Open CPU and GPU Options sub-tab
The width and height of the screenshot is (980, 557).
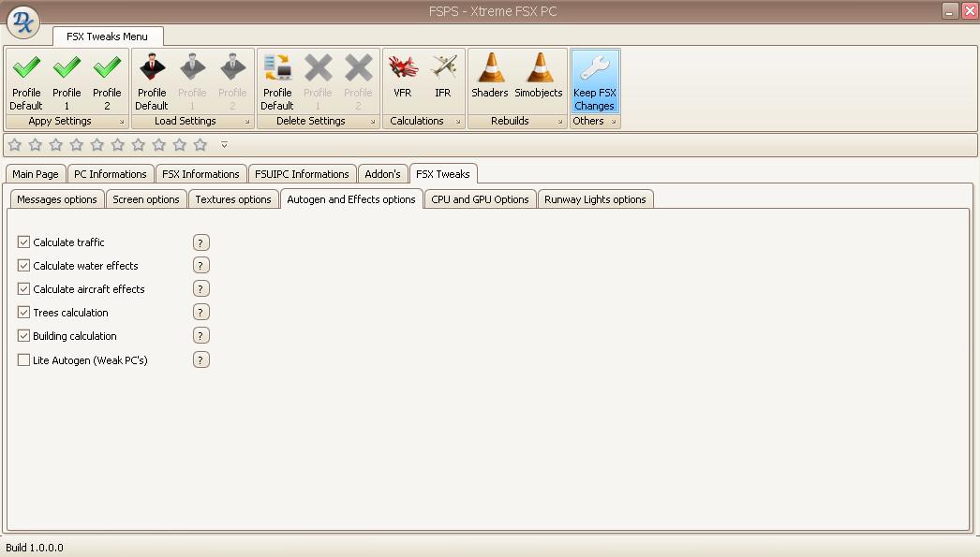[x=480, y=199]
